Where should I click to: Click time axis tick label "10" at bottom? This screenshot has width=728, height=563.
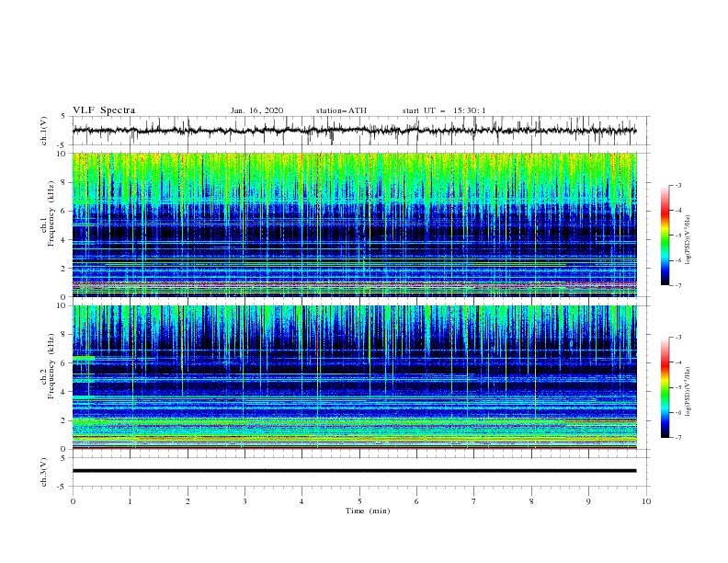coord(646,501)
